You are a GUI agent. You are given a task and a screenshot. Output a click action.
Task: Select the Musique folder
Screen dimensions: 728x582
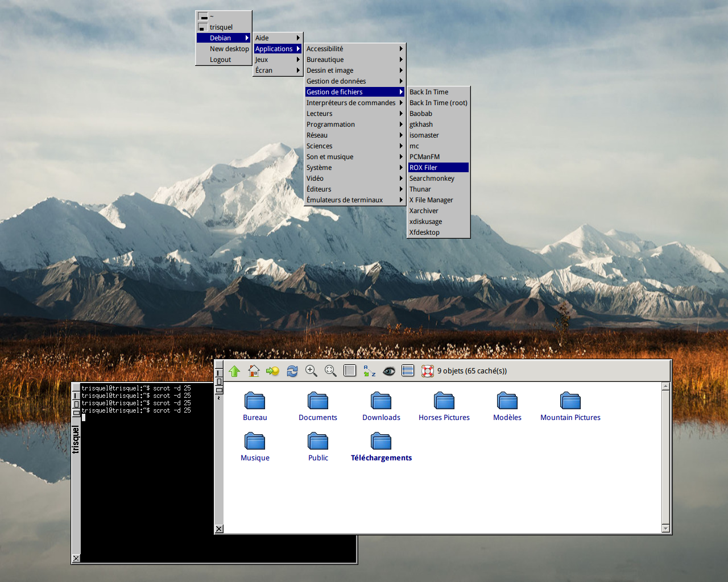click(x=255, y=447)
